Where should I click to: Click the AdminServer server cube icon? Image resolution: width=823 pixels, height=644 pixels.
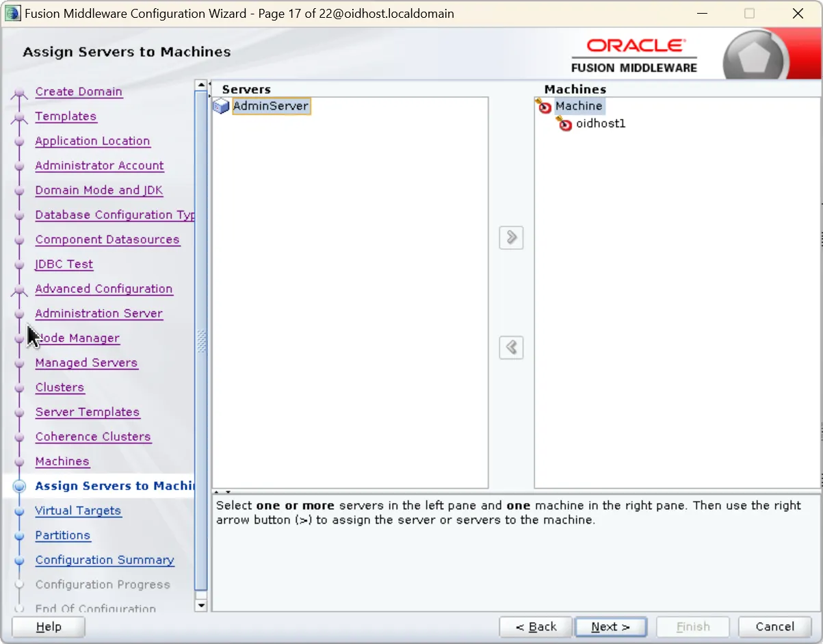point(221,106)
